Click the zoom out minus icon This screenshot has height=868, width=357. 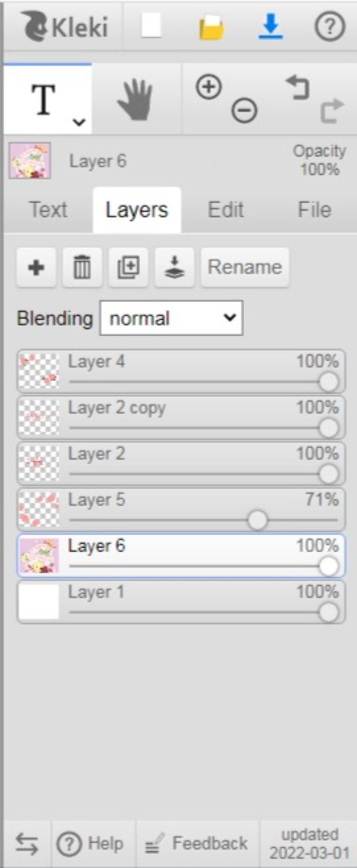point(244,110)
